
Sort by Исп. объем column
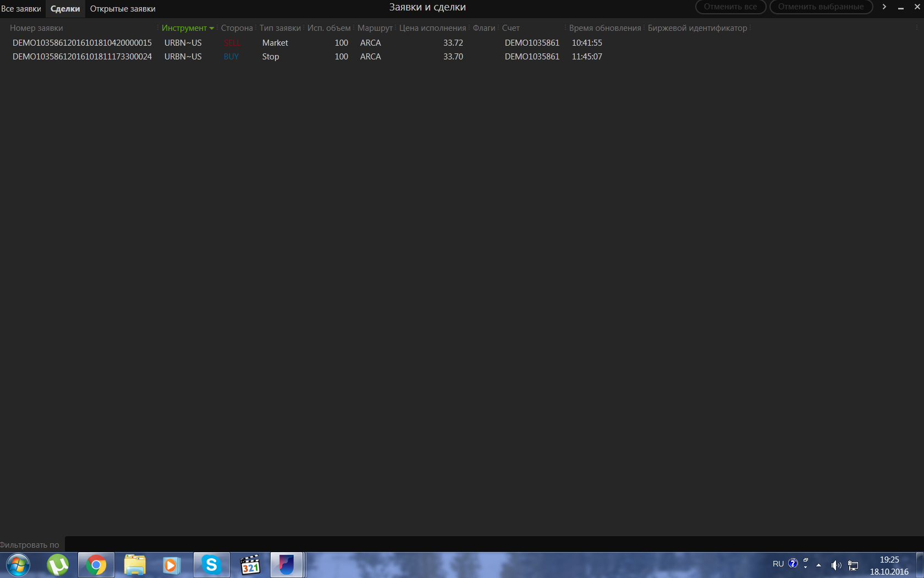[x=329, y=28]
